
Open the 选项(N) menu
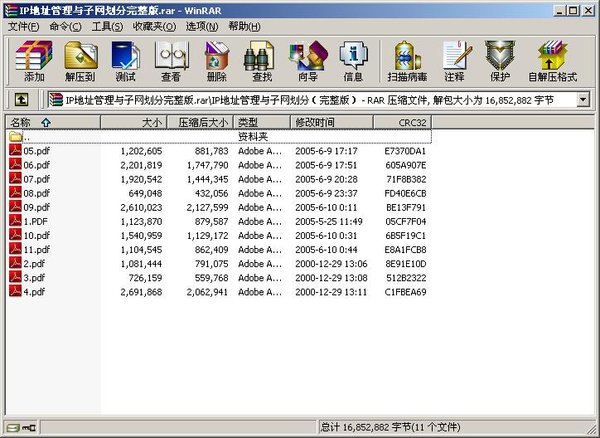pyautogui.click(x=202, y=26)
